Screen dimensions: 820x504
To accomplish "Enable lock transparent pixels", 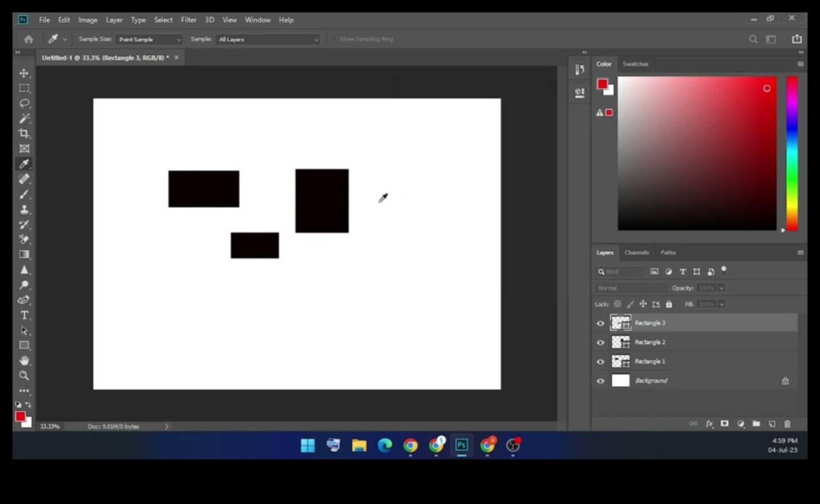I will tap(616, 304).
